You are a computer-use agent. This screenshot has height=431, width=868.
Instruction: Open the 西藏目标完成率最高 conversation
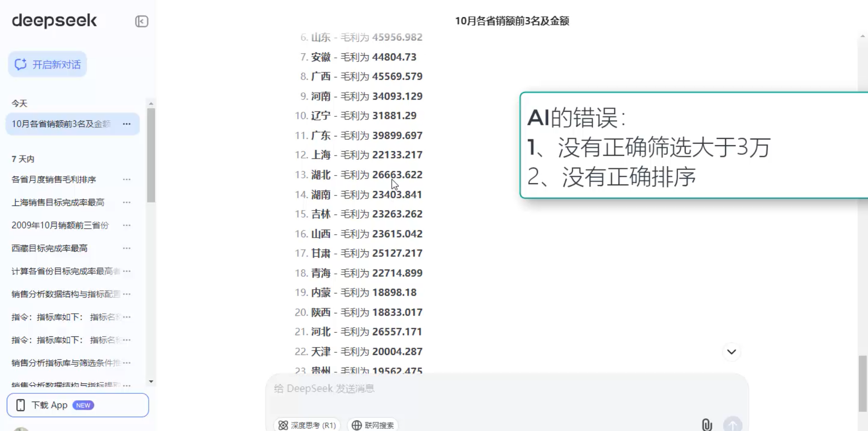coord(50,248)
